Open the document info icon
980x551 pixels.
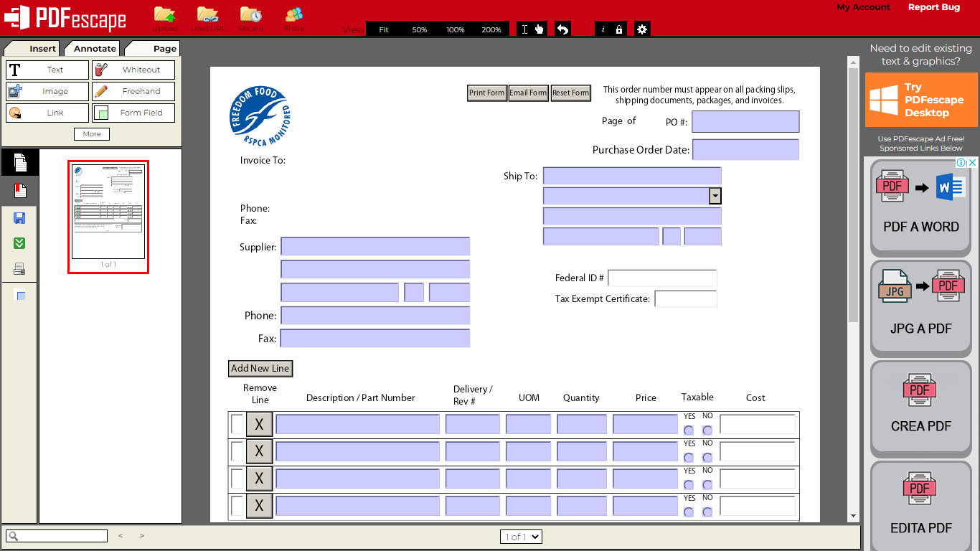pos(603,29)
